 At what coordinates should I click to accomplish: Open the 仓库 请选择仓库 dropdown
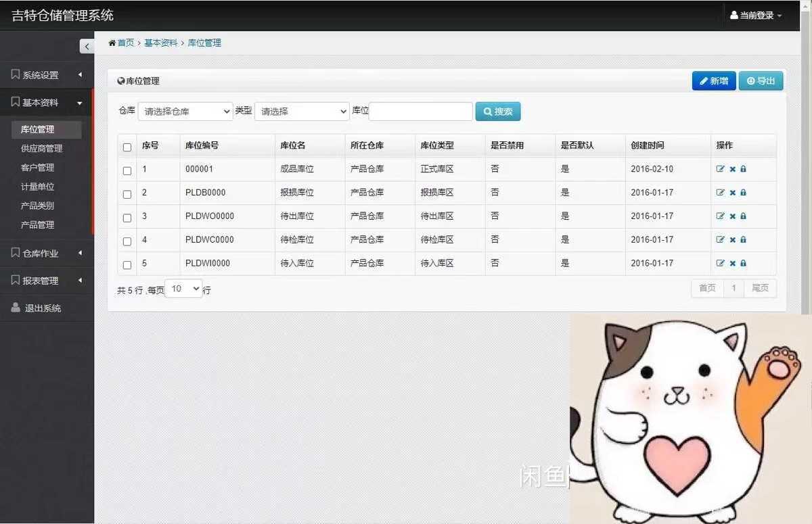tap(185, 112)
